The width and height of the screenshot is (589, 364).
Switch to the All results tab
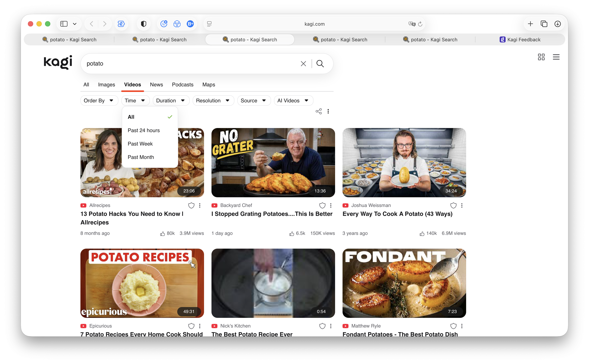(86, 84)
